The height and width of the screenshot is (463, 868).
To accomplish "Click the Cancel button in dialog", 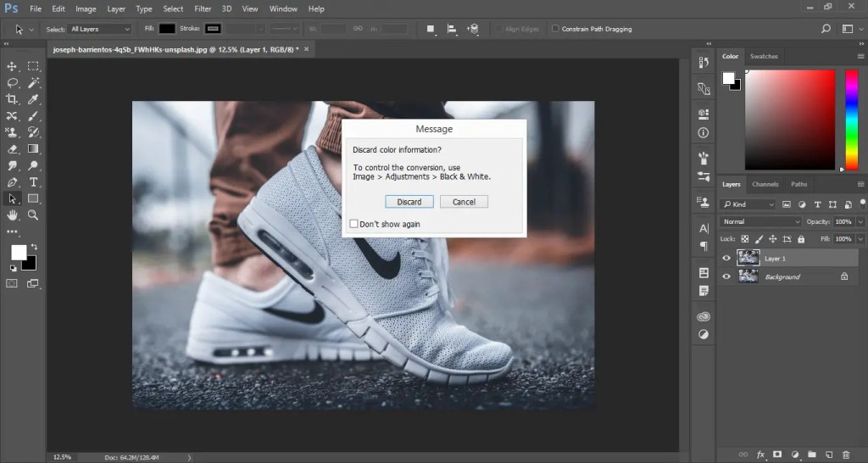I will coord(464,202).
